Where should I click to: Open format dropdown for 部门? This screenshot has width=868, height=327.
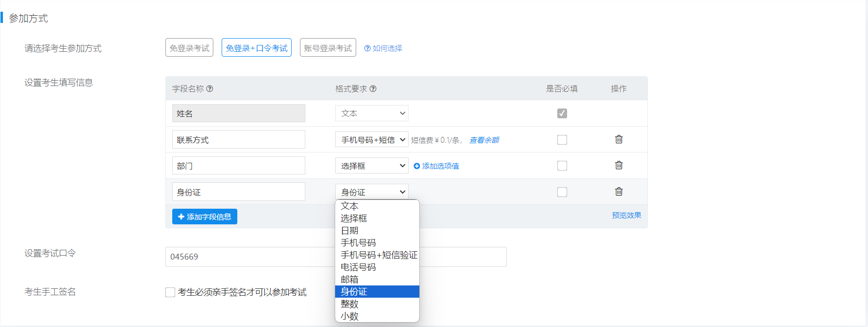[371, 166]
